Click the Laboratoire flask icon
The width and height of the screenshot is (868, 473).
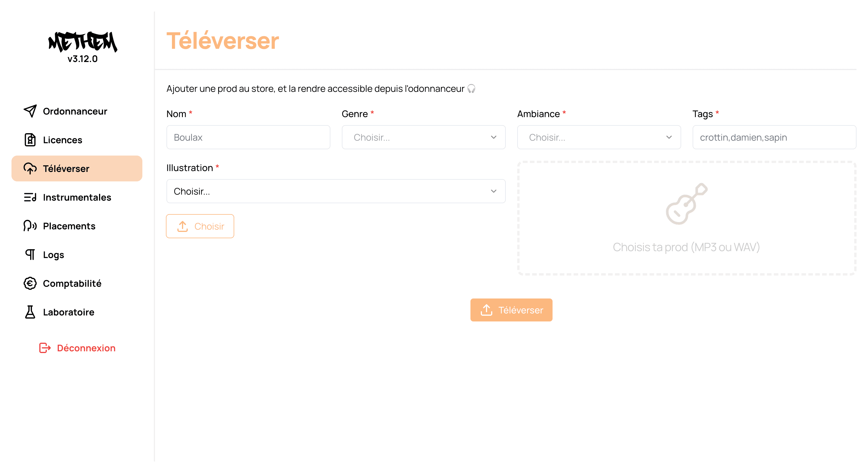point(30,312)
